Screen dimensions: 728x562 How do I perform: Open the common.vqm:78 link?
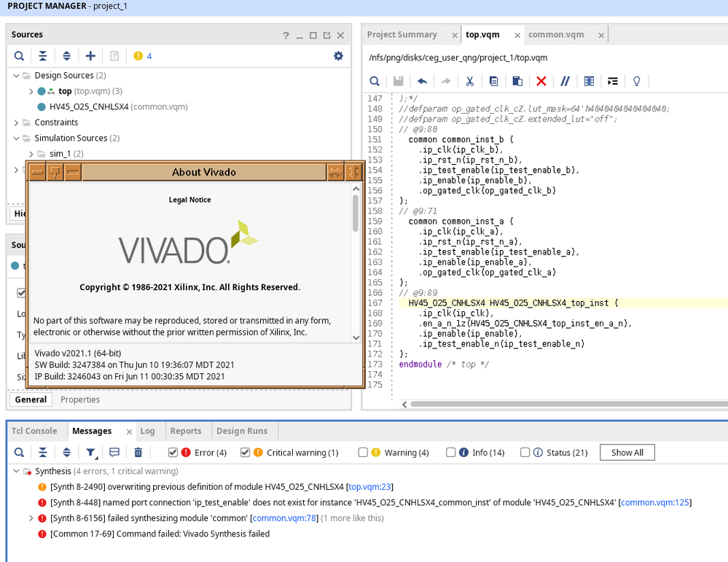(284, 518)
